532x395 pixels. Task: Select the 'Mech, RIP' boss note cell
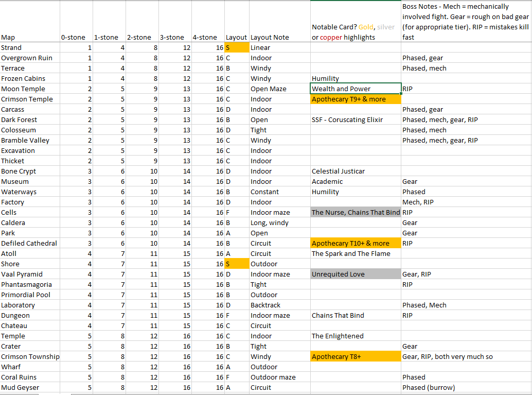pos(467,202)
